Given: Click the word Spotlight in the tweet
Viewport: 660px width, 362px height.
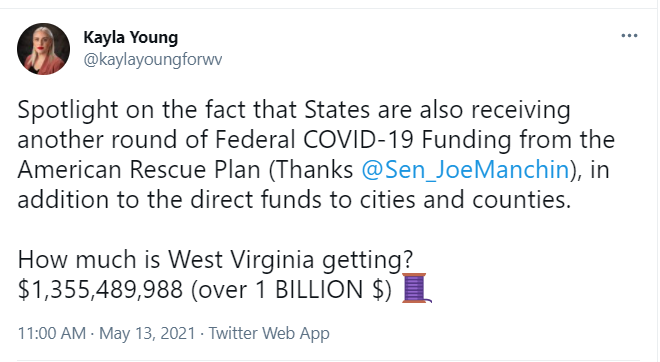Looking at the screenshot, I should pos(68,110).
